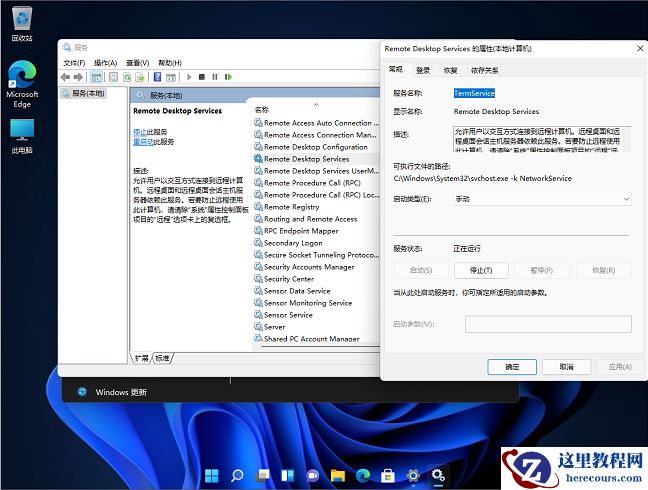
Task: Click the 重启动 this service link
Action: pyautogui.click(x=143, y=142)
